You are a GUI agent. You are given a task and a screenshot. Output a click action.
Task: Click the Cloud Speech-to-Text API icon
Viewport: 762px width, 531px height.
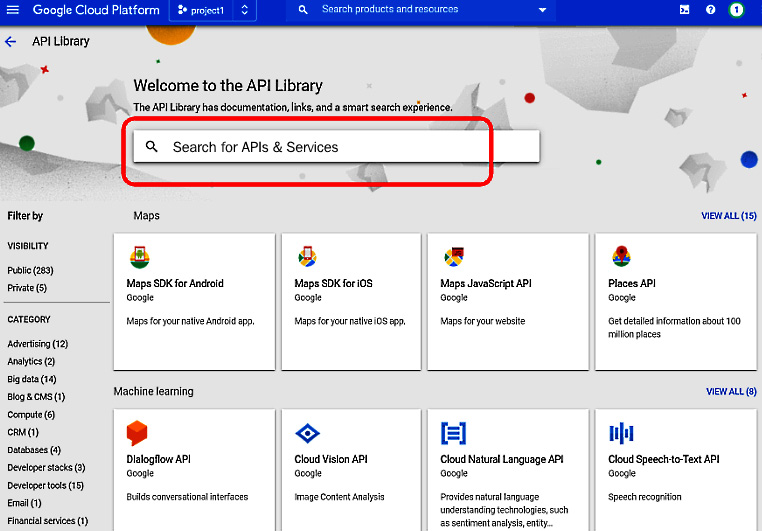pos(621,433)
